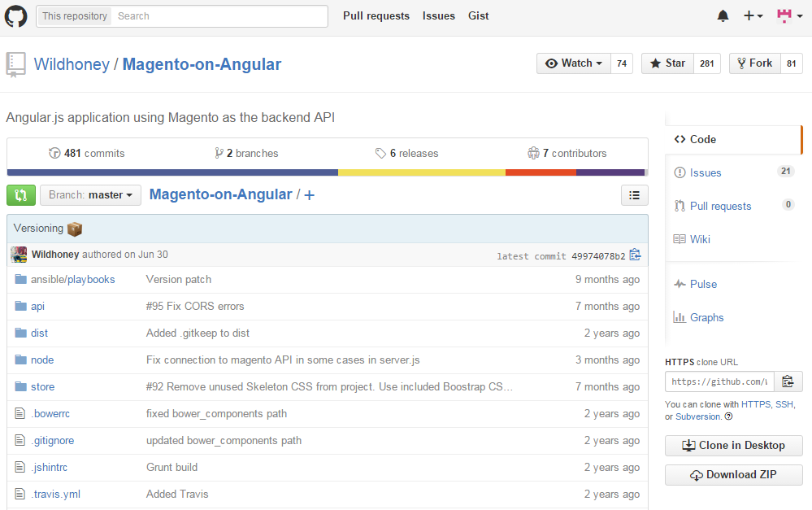The width and height of the screenshot is (812, 510).
Task: Open the node folder
Action: 42,360
